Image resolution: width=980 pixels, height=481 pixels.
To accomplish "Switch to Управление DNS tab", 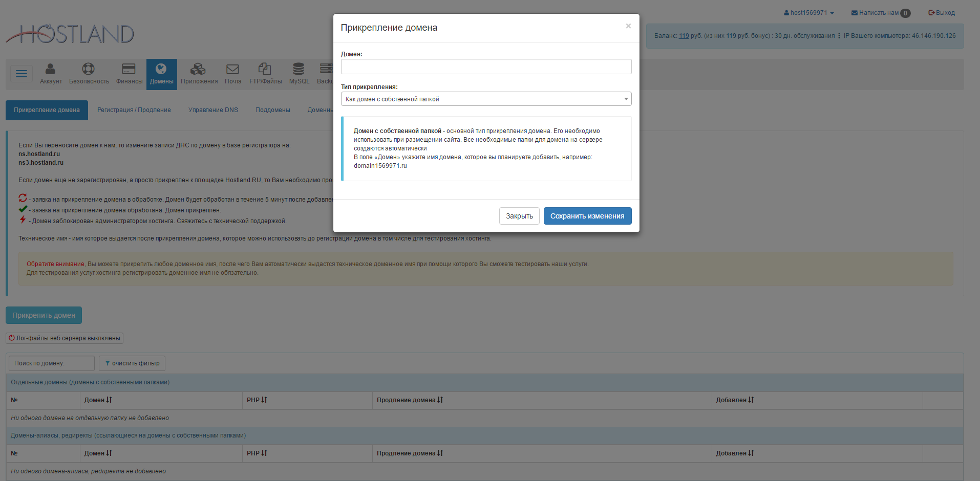I will [x=213, y=110].
